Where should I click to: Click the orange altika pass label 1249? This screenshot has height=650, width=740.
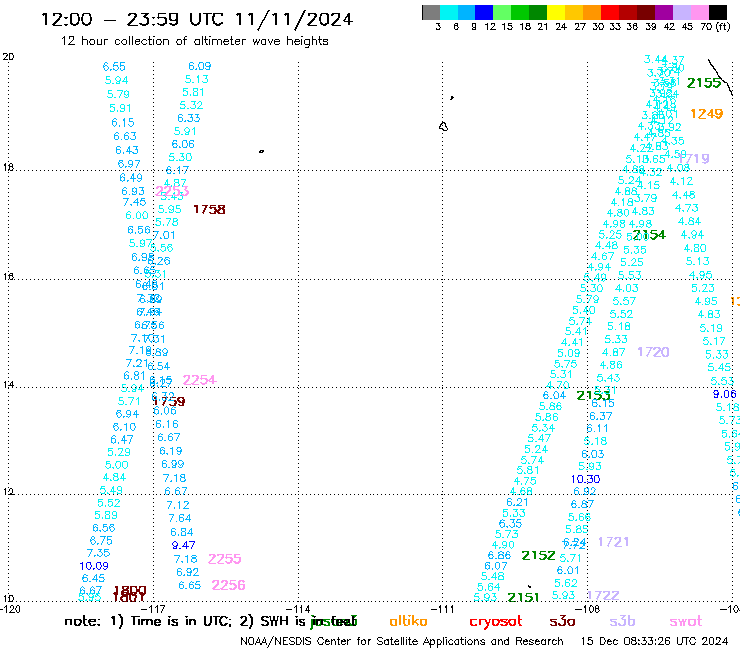click(706, 114)
